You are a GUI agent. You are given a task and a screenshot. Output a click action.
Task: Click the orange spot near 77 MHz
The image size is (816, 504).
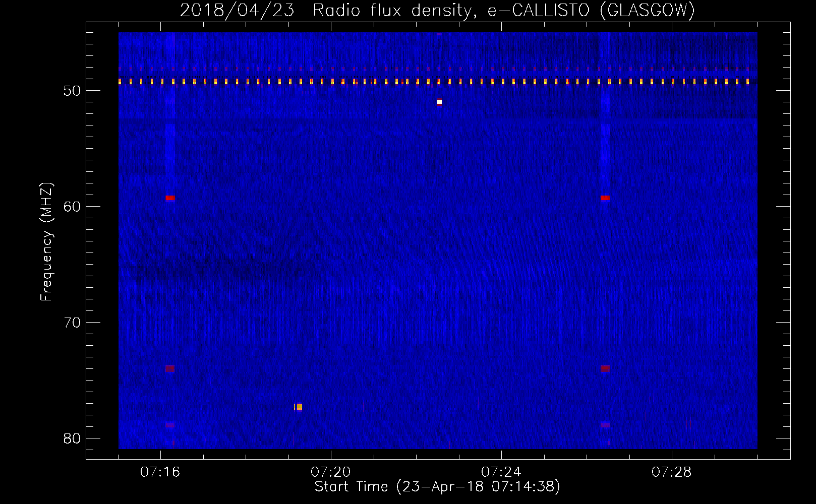(299, 407)
